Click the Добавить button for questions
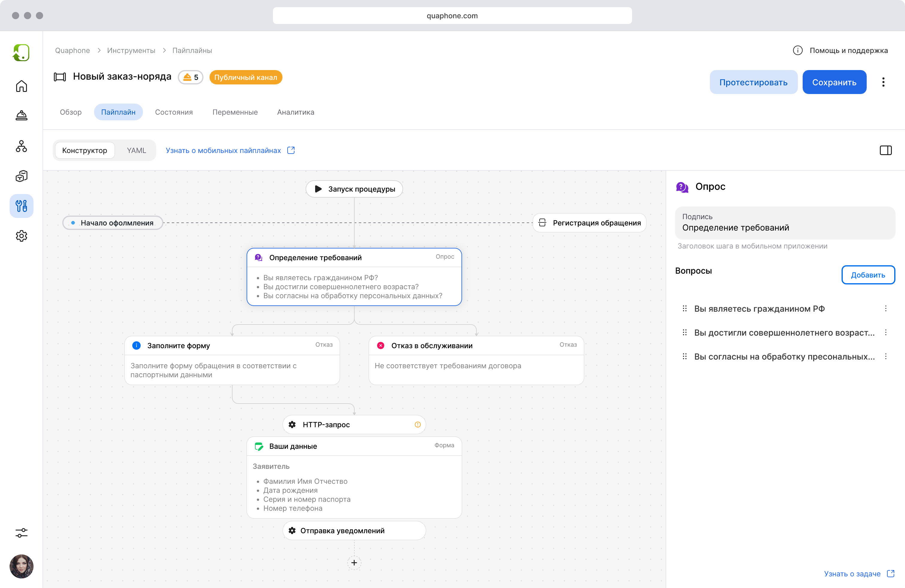The width and height of the screenshot is (905, 588). pos(867,275)
